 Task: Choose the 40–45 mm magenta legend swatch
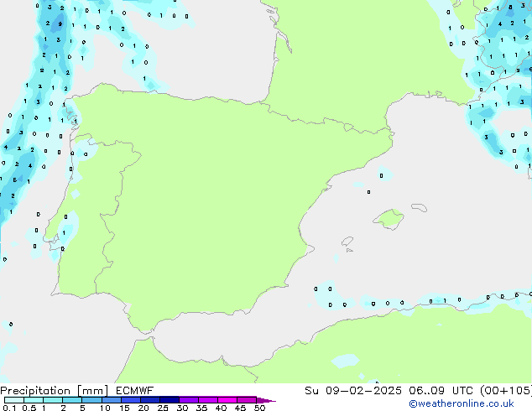coord(227,400)
